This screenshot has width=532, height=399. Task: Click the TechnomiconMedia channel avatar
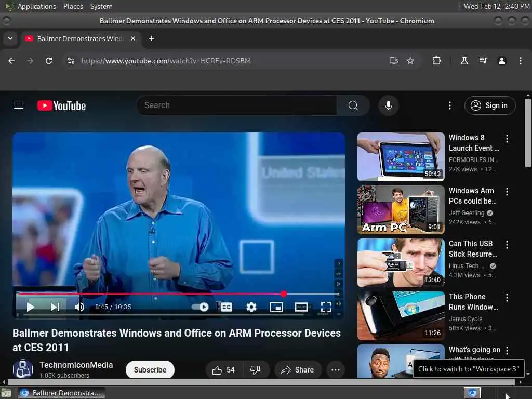pyautogui.click(x=22, y=369)
